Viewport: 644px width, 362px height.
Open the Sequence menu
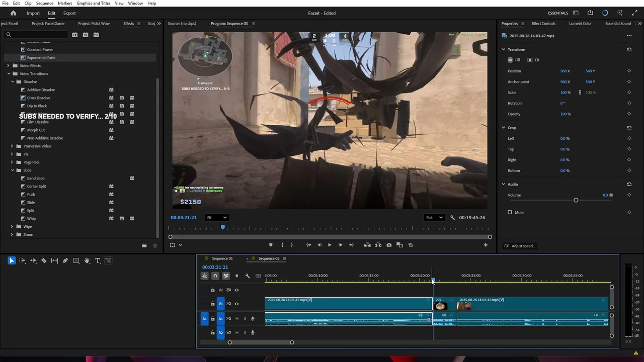coord(45,3)
